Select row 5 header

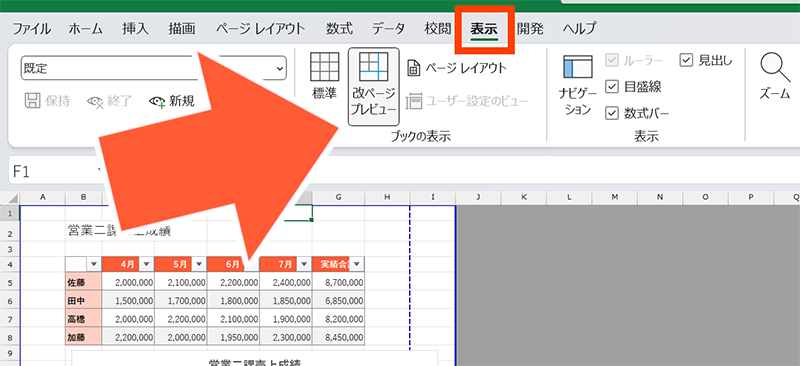(10, 282)
